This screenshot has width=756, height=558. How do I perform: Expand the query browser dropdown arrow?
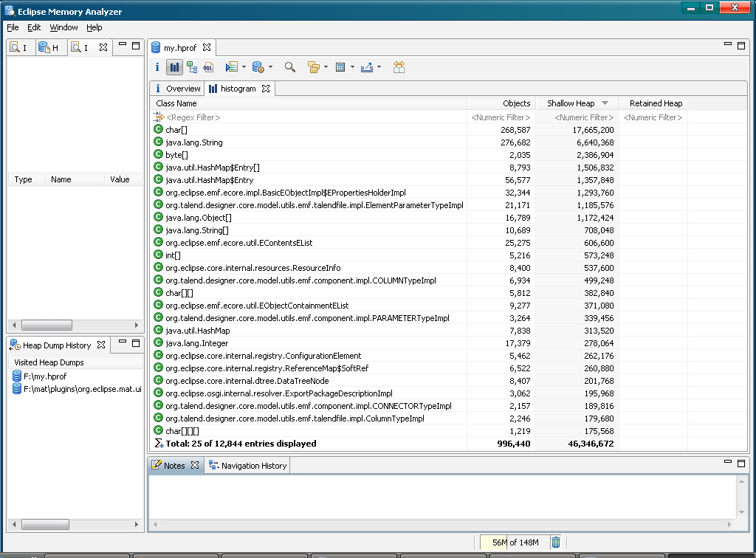pyautogui.click(x=270, y=67)
